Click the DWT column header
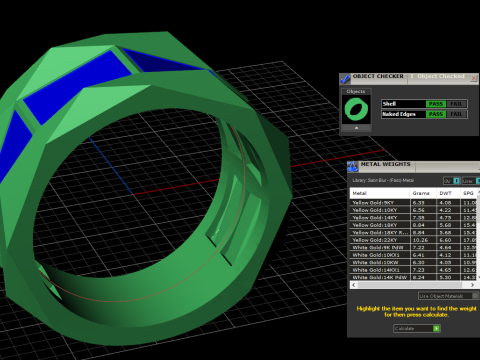This screenshot has width=480, height=360. [448, 193]
